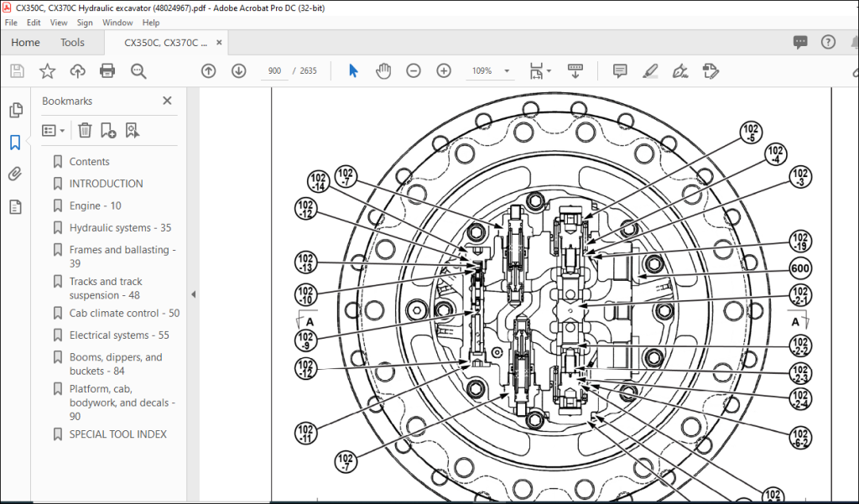
Task: Close the CX350C document tab
Action: click(x=219, y=43)
